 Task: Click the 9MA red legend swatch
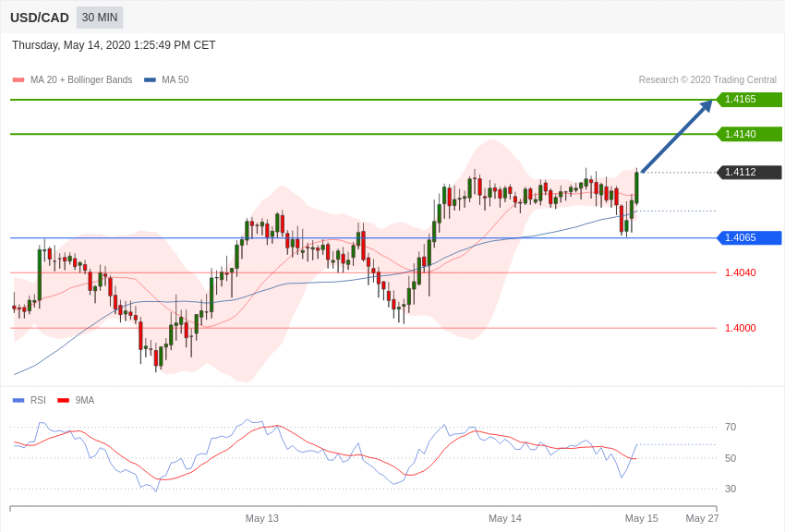click(64, 400)
